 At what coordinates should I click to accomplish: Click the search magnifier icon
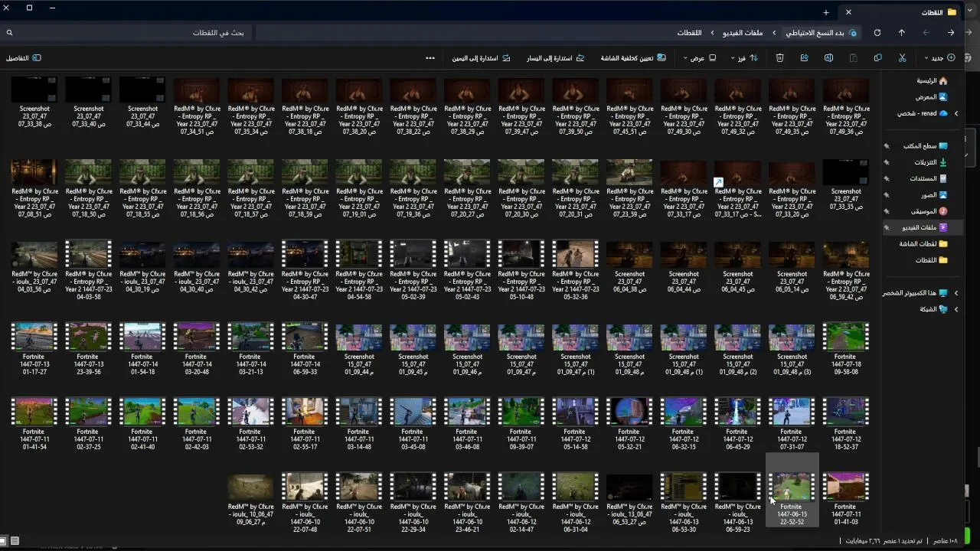coord(9,33)
